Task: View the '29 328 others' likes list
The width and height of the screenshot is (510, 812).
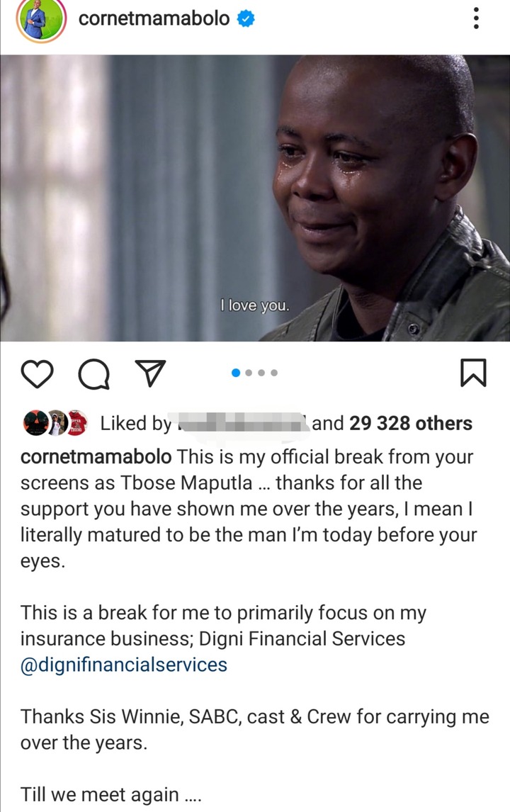Action: click(411, 423)
